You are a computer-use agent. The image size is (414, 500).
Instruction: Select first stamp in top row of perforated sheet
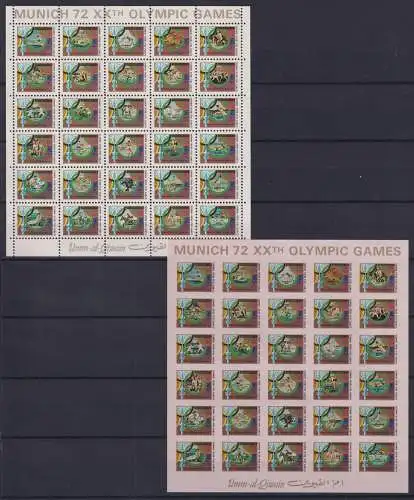(35, 42)
